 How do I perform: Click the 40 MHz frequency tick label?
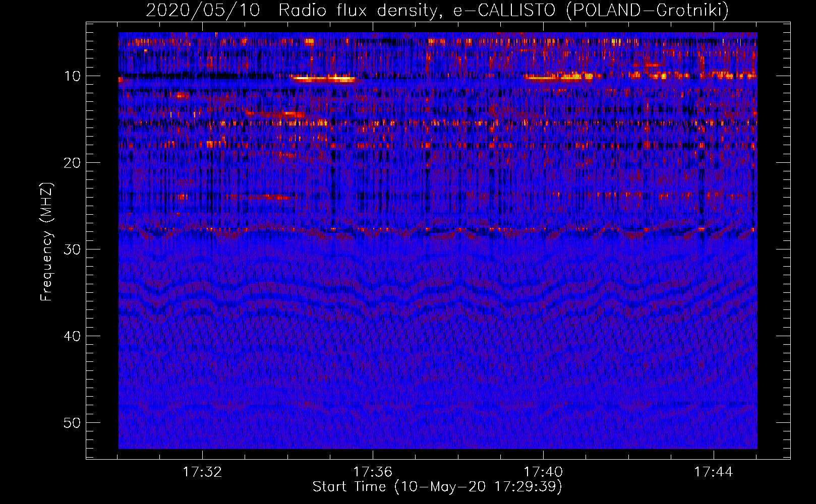[73, 336]
